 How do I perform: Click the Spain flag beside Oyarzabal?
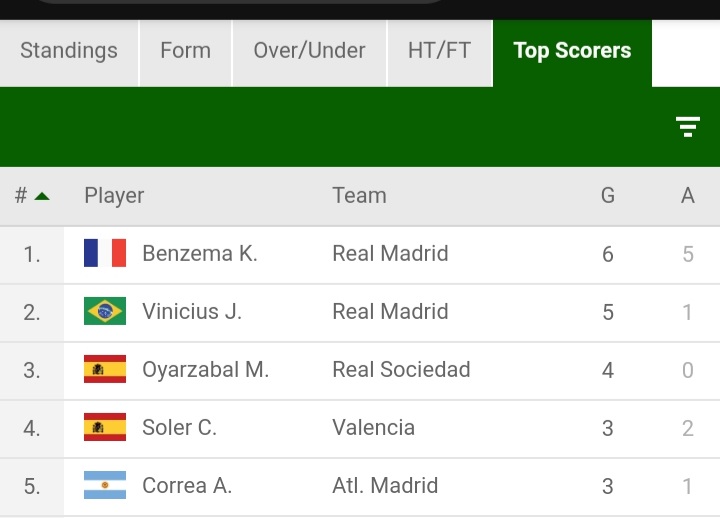105,369
